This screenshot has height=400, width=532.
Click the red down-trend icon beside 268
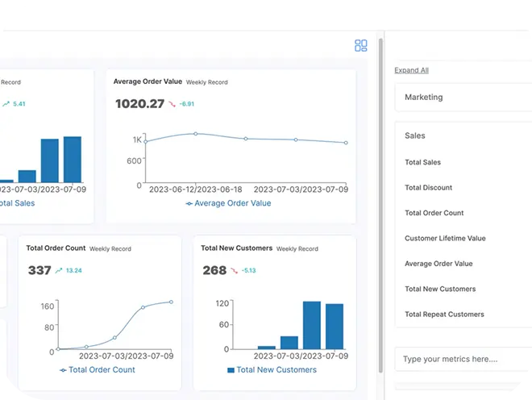point(235,270)
